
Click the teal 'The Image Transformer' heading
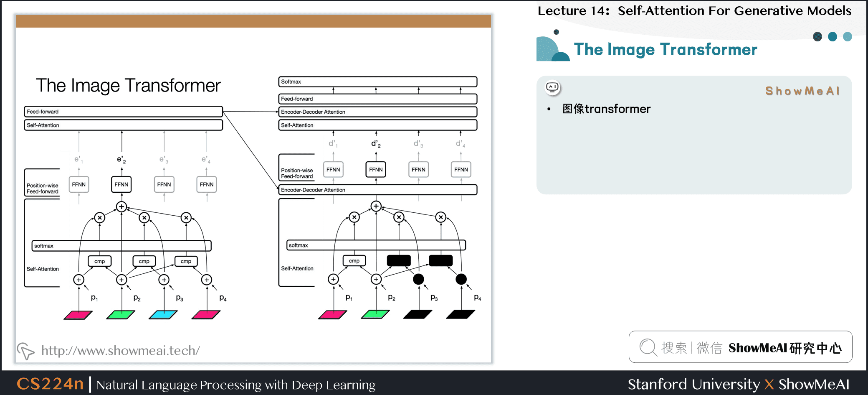coord(666,49)
